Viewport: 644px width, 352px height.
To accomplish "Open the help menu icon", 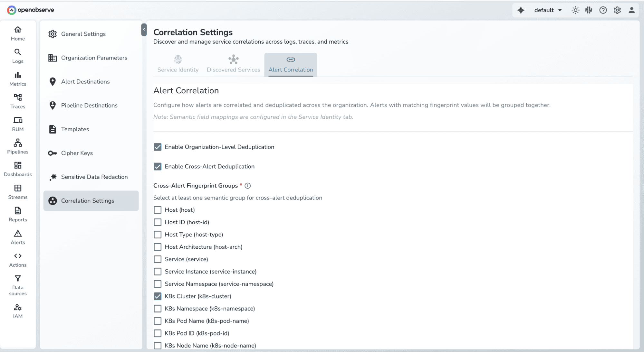I will 603,10.
